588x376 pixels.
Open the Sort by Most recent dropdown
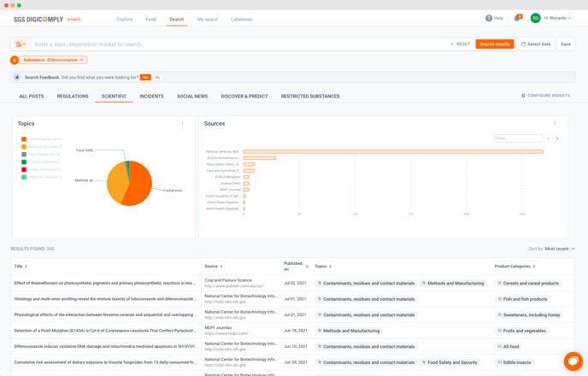pyautogui.click(x=559, y=249)
